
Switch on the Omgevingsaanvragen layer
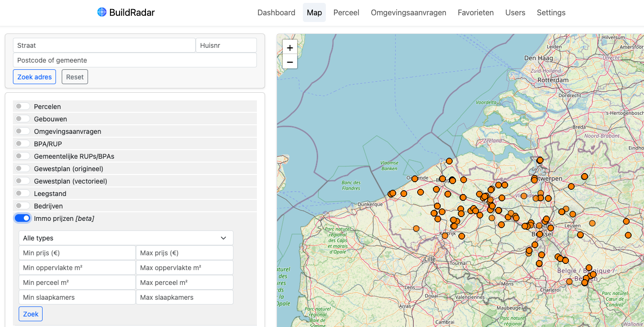22,131
